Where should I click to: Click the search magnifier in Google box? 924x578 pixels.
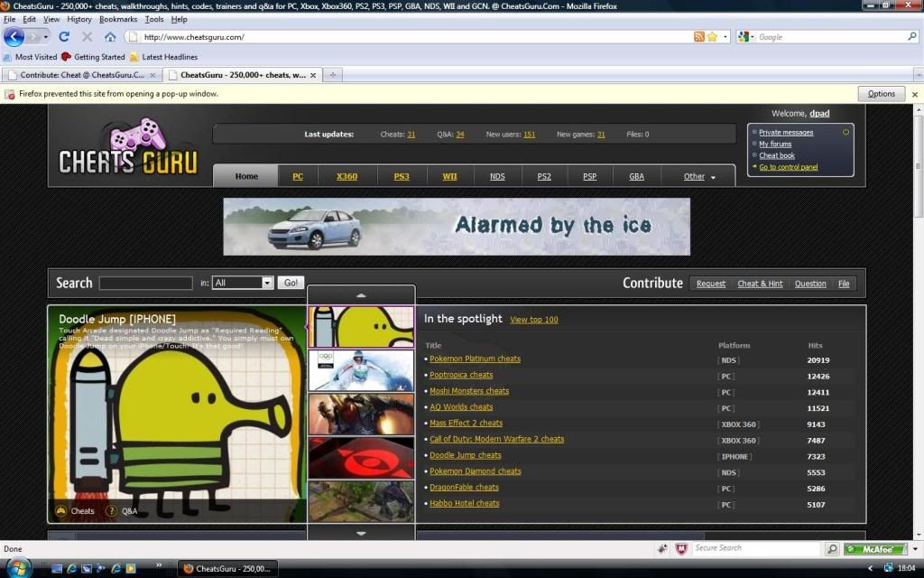[x=911, y=36]
